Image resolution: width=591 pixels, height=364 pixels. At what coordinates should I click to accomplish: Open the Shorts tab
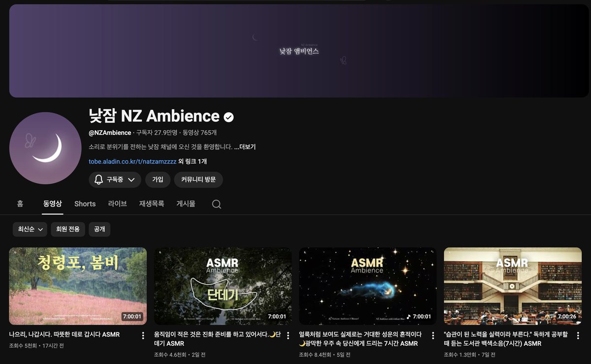tap(85, 204)
